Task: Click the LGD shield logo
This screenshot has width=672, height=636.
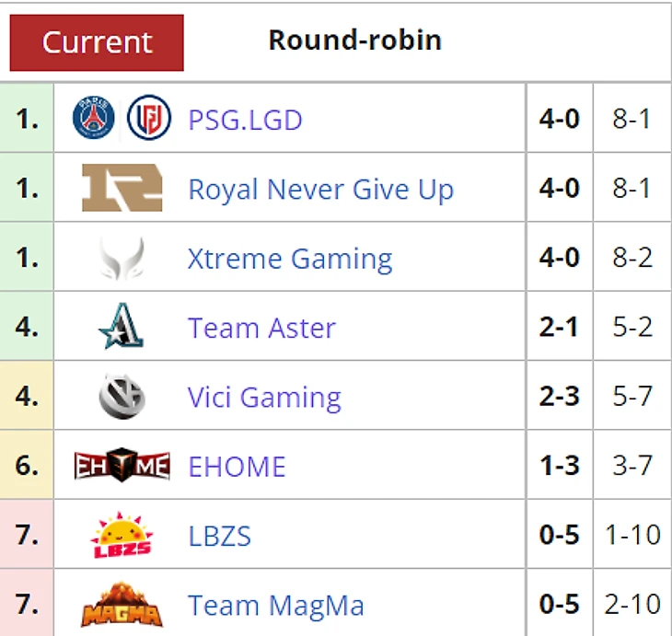Action: tap(149, 119)
